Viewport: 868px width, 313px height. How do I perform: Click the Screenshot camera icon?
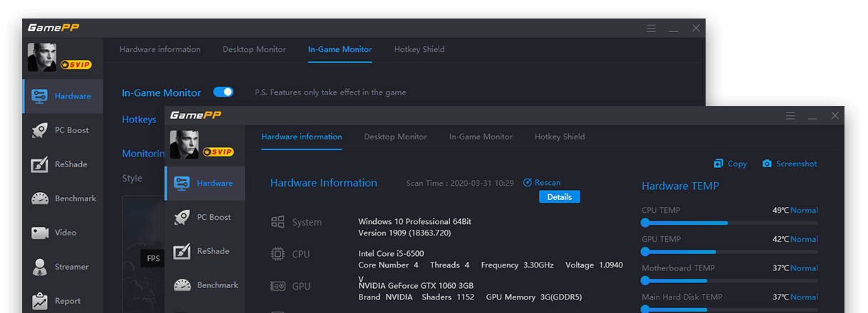(767, 164)
